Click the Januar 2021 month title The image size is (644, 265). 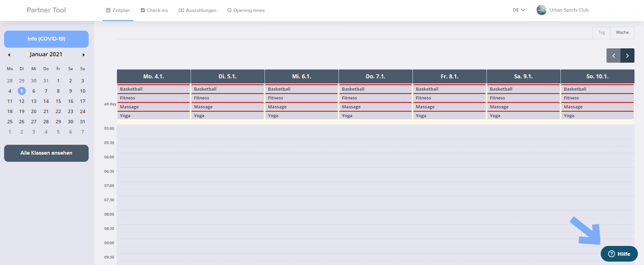tap(46, 54)
